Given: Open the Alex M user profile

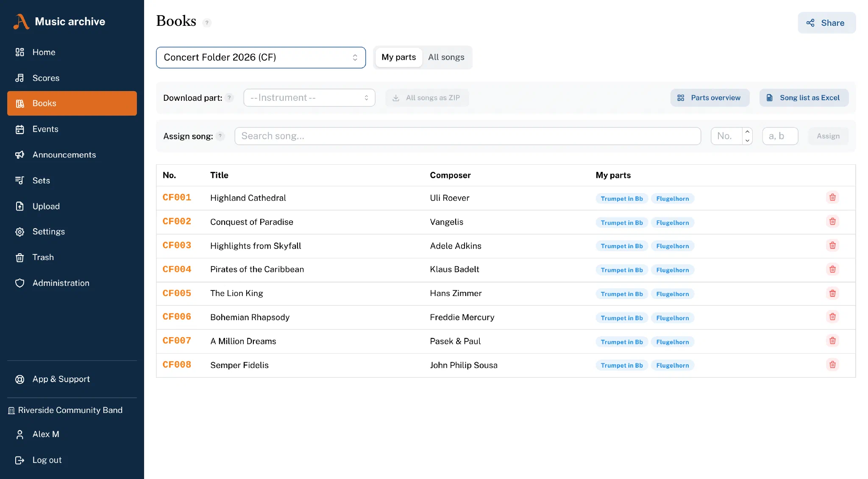Looking at the screenshot, I should (x=72, y=435).
